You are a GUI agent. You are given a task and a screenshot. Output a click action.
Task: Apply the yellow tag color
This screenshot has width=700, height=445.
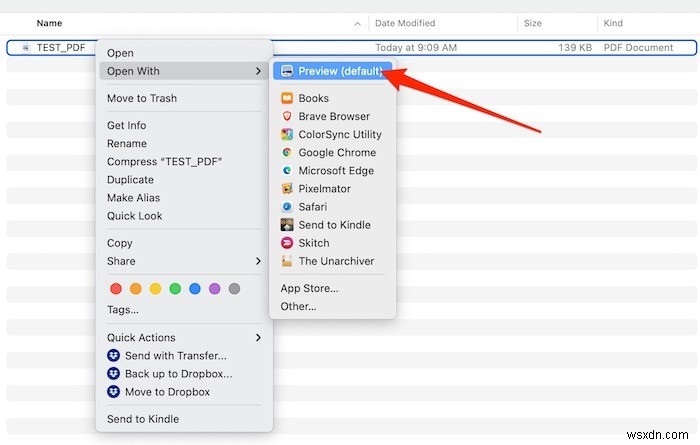pyautogui.click(x=155, y=289)
